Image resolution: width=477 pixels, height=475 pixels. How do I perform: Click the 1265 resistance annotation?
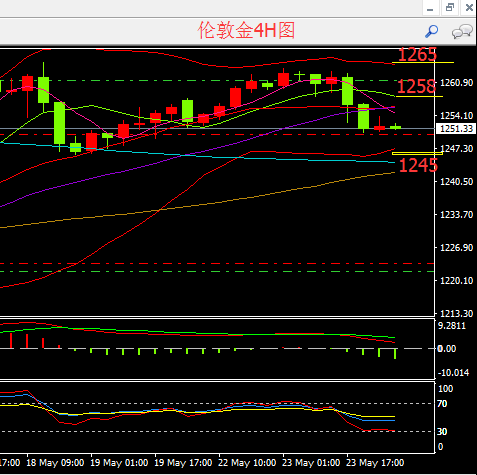417,54
